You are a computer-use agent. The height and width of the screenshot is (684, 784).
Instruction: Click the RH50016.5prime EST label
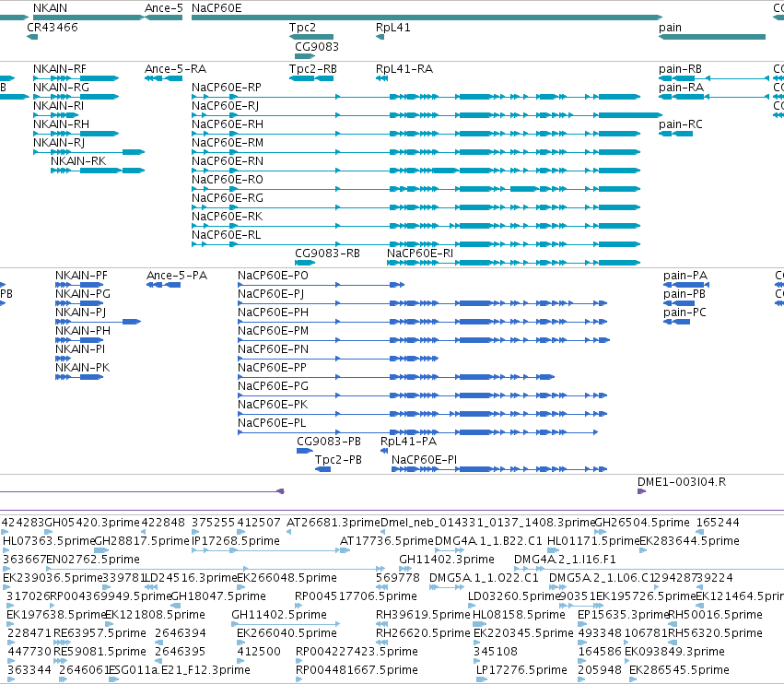click(716, 615)
